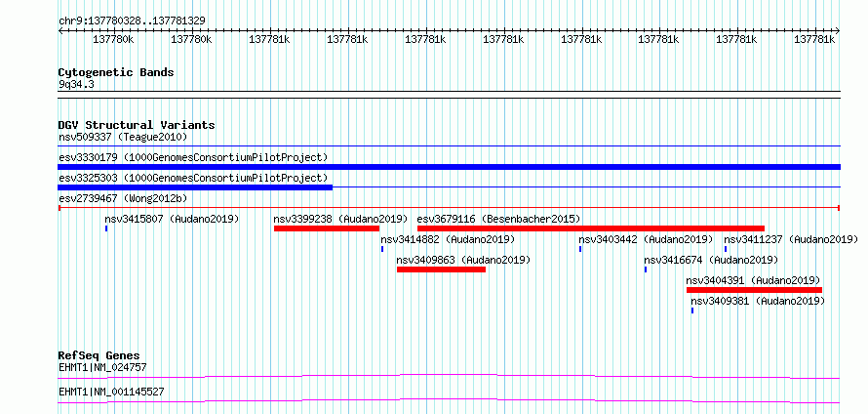This screenshot has height=414, width=868.
Task: Click the DGV Structural Variants track title
Action: pos(137,125)
